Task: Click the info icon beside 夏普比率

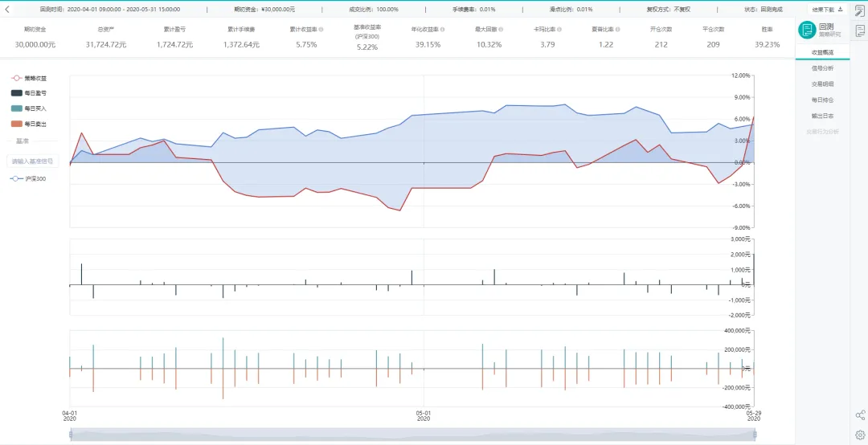Action: point(617,30)
